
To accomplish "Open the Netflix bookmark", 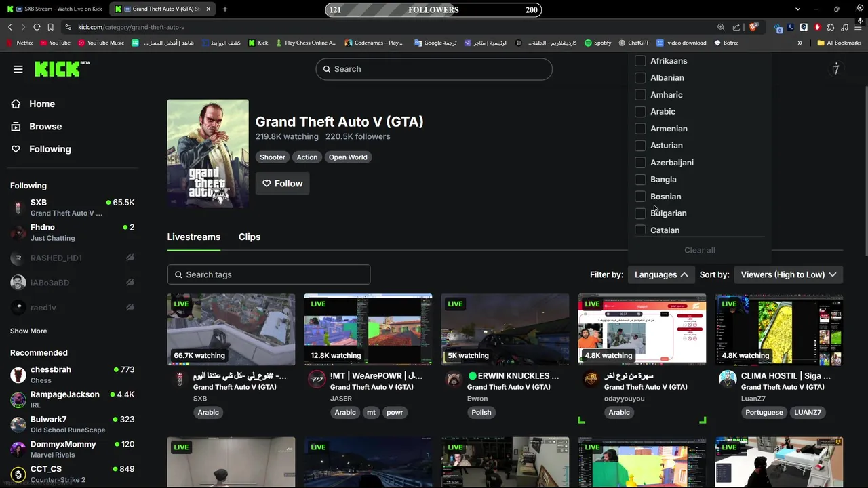I will (20, 43).
